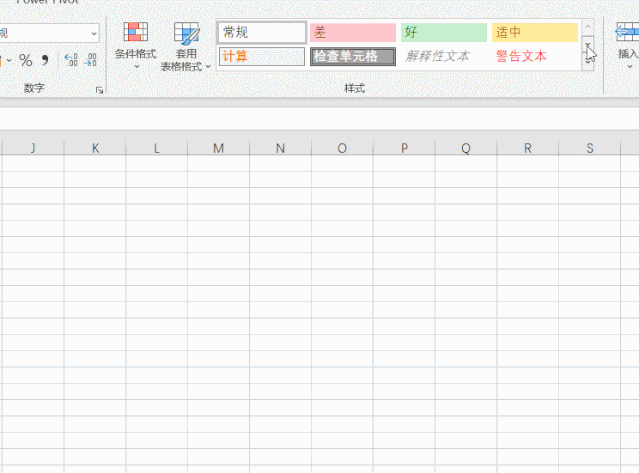Apply the 适中 (Neutral) cell style
Image resolution: width=639 pixels, height=473 pixels.
[535, 33]
